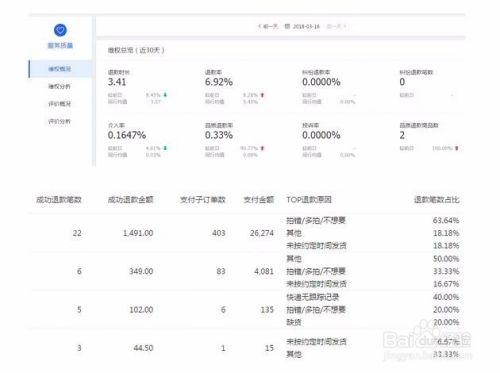Open 评价概况 in the sidebar
This screenshot has height=373, width=500.
59,104
